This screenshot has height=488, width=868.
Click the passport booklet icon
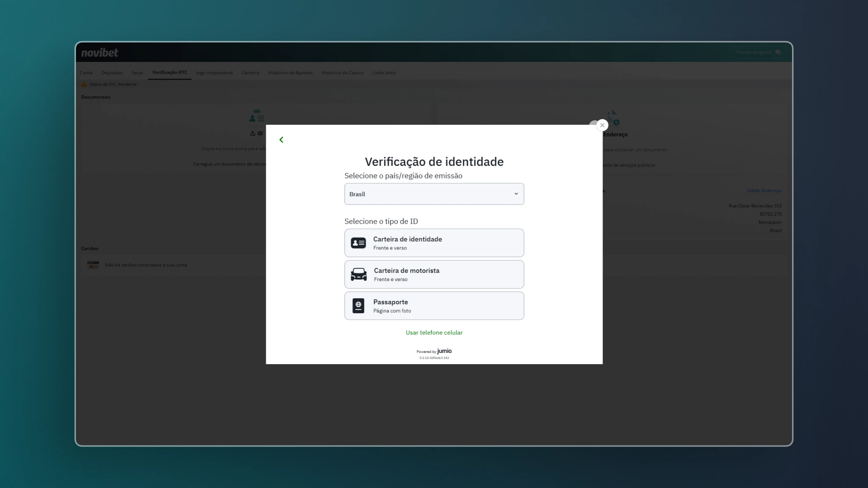[x=358, y=306]
